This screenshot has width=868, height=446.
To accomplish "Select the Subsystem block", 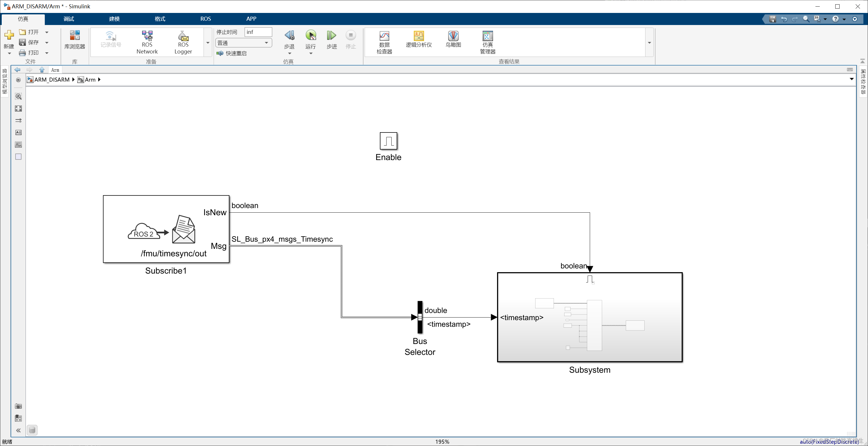I will pos(590,317).
